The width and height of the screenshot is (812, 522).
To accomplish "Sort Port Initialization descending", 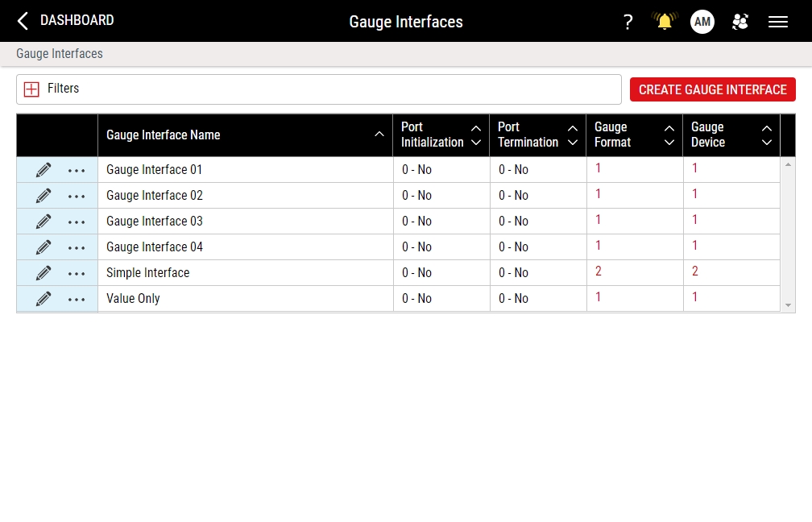I will click(476, 142).
